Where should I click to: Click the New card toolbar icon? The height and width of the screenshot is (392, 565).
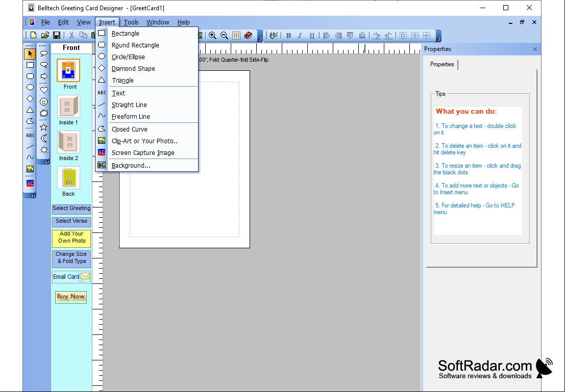click(34, 35)
